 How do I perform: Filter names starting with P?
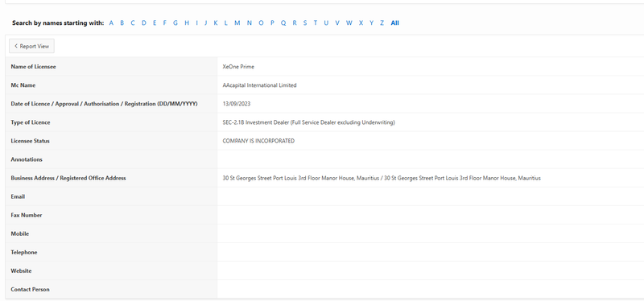point(272,23)
